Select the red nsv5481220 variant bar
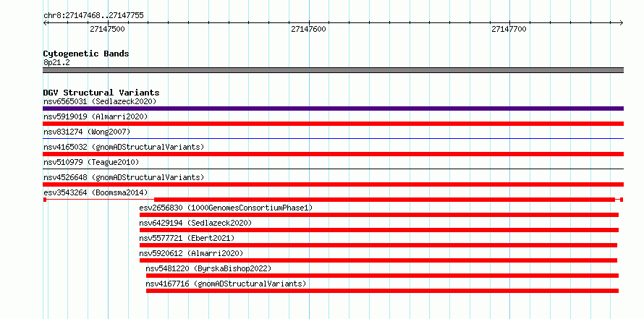The image size is (644, 319). coord(382,276)
